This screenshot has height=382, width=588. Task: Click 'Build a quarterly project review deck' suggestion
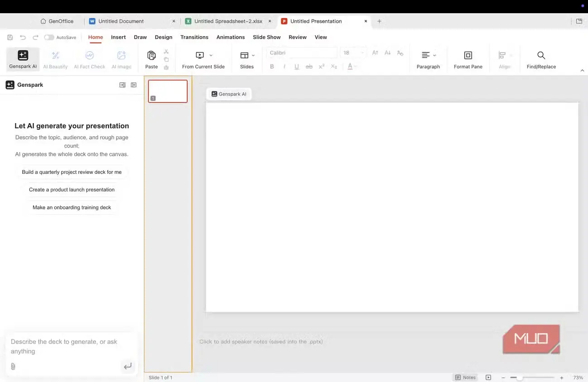coord(72,172)
